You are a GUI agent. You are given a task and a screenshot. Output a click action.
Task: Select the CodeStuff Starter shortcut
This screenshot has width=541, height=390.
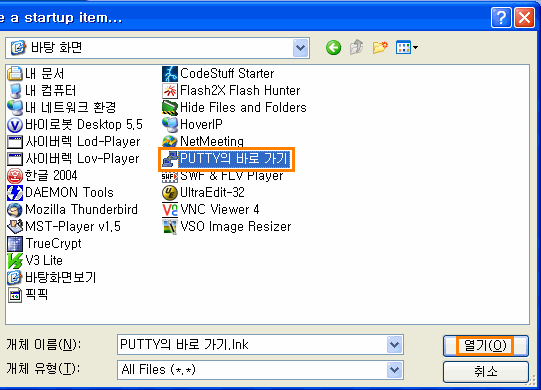click(218, 74)
